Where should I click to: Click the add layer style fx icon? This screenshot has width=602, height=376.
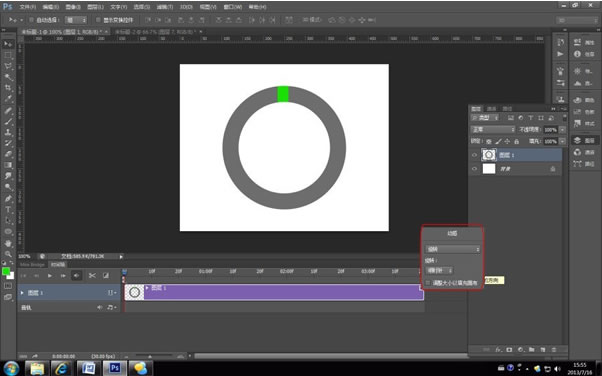498,349
